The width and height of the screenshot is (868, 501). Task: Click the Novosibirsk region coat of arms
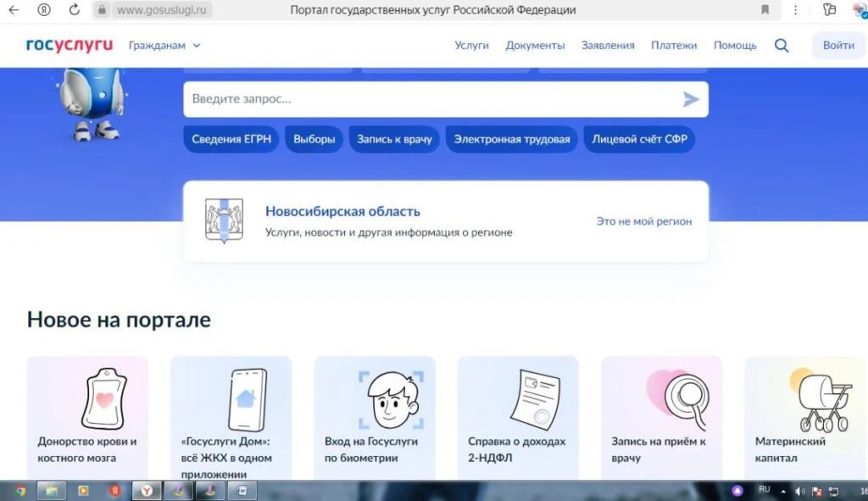coord(224,221)
